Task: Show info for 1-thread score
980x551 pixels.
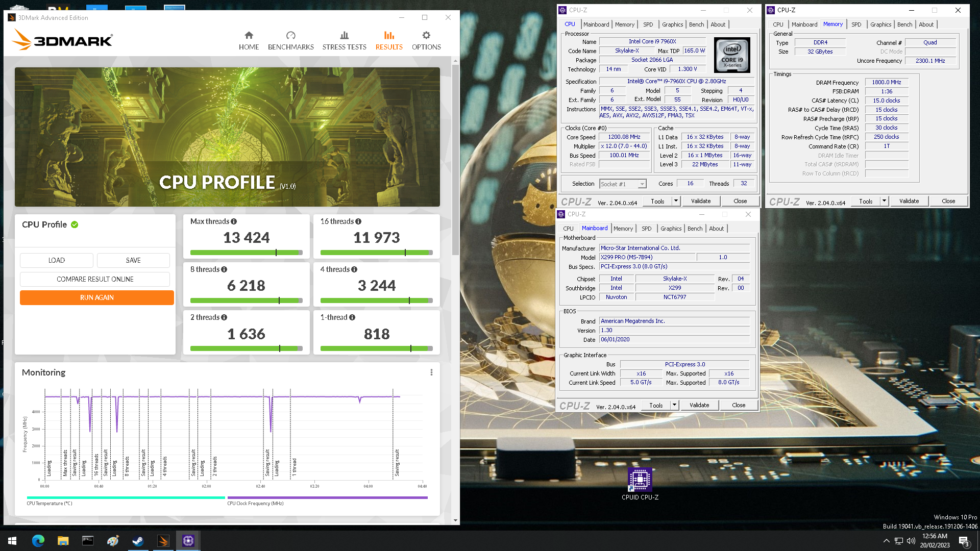Action: pos(352,317)
